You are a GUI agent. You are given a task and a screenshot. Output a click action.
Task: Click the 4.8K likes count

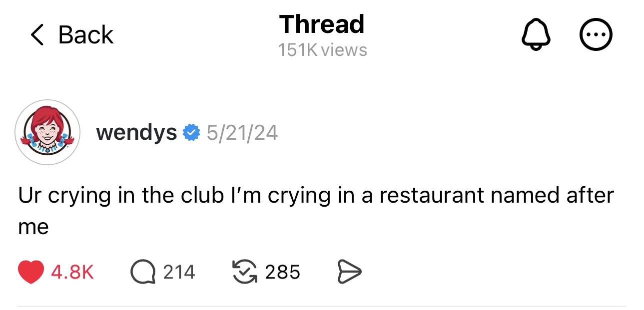point(72,272)
